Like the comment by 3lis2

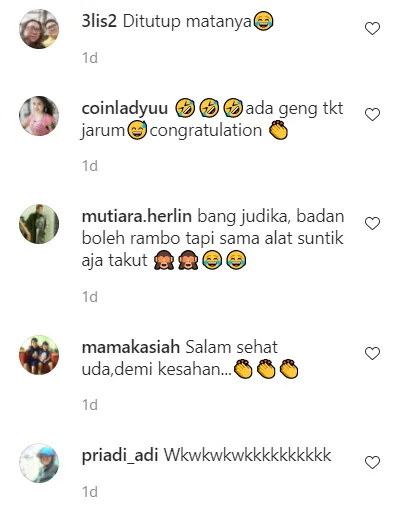(x=372, y=28)
